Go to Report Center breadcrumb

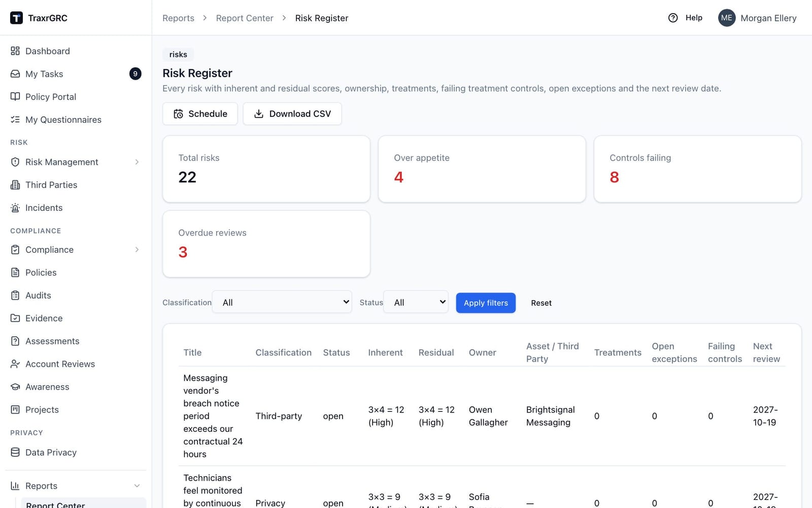coord(245,18)
